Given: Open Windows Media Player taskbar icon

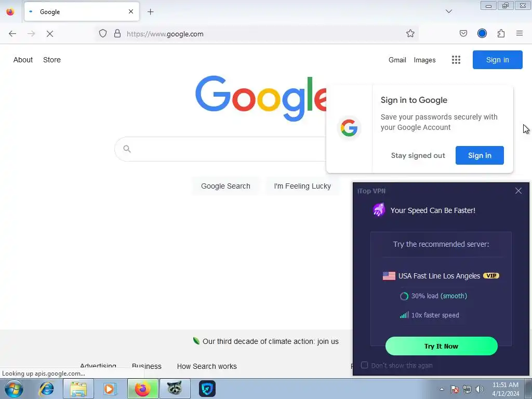Looking at the screenshot, I should [109, 389].
